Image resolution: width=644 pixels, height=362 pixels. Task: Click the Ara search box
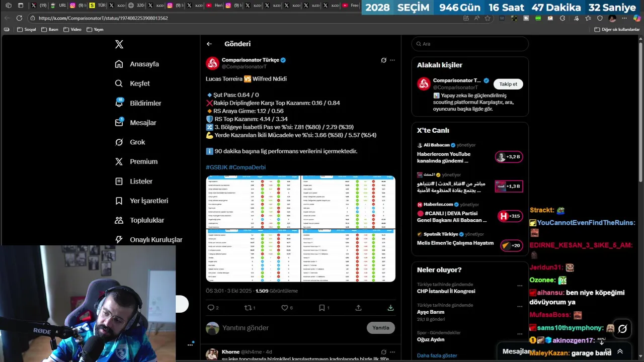pyautogui.click(x=470, y=44)
